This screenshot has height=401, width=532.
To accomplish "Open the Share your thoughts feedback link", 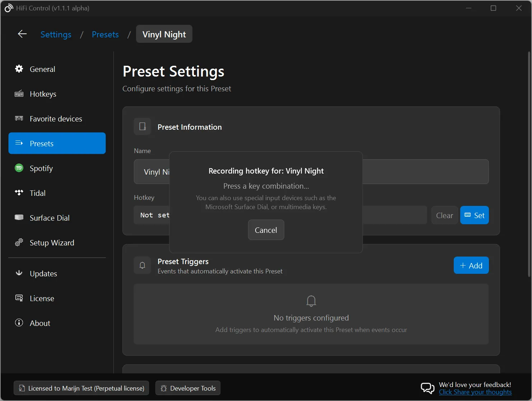I will 475,392.
